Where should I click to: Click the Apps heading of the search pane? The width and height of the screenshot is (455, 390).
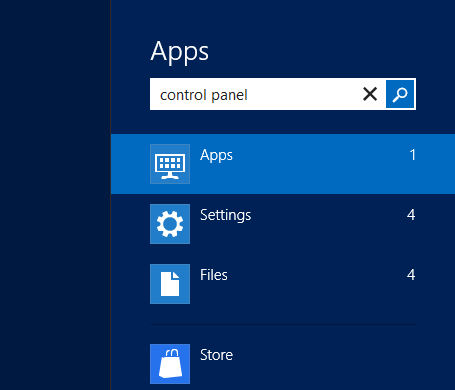180,52
